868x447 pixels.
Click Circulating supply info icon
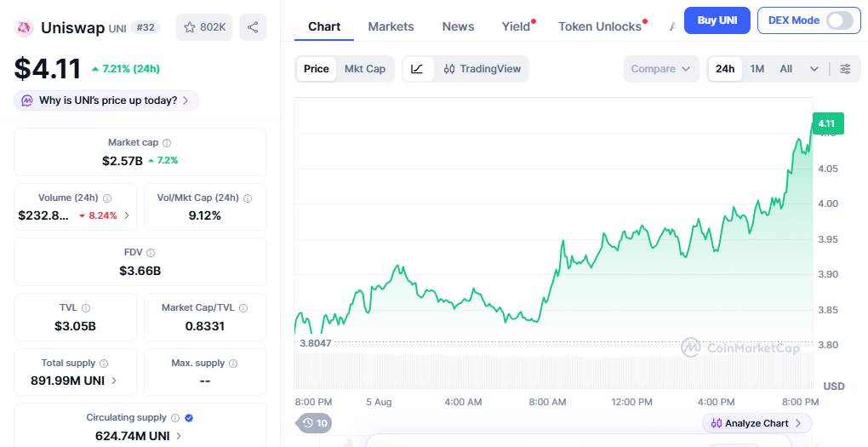point(175,418)
